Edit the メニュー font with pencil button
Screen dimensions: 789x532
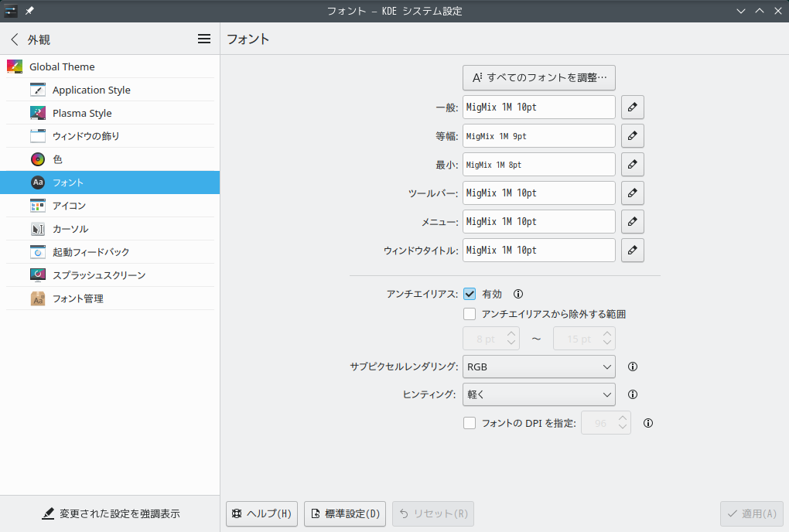point(633,222)
